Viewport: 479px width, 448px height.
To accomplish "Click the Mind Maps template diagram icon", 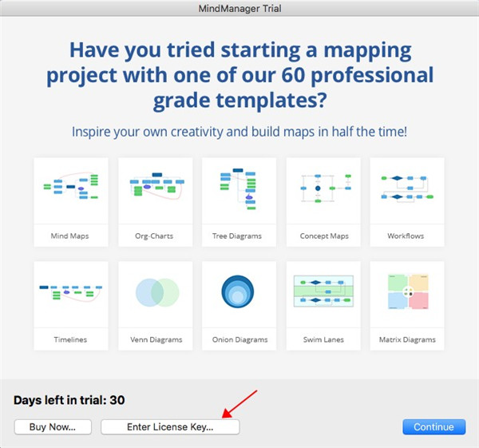I will (x=71, y=186).
